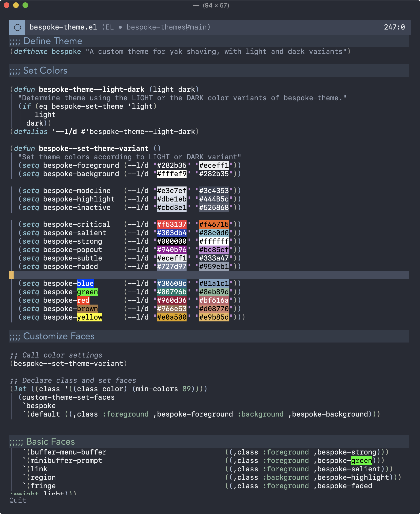Click the custom-theme-set-faces call
Viewport: 420px width, 514px height.
coord(68,397)
